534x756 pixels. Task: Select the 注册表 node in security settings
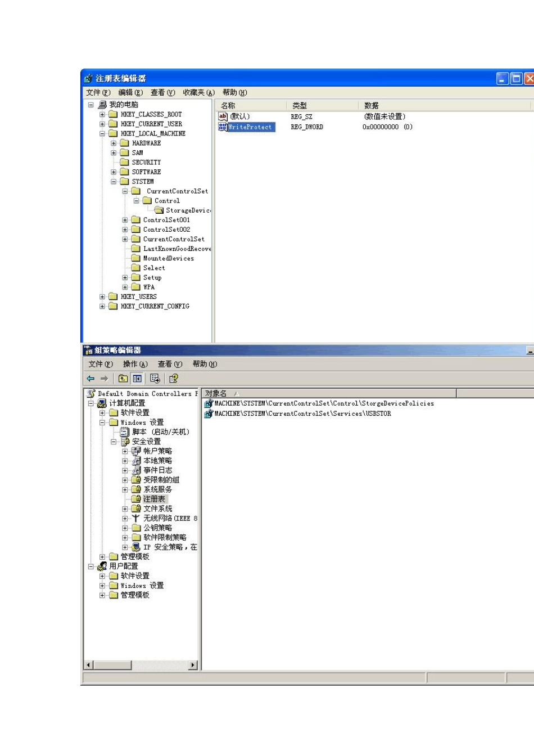pos(154,499)
